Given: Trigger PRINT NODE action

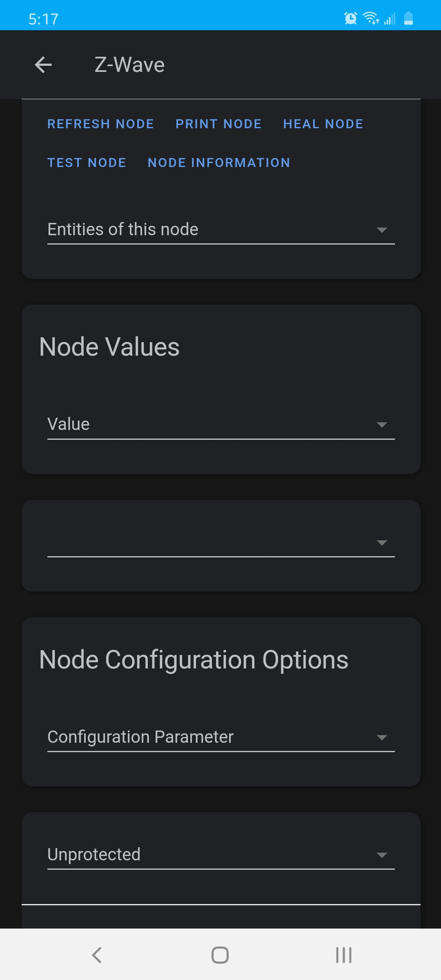Looking at the screenshot, I should click(x=218, y=124).
